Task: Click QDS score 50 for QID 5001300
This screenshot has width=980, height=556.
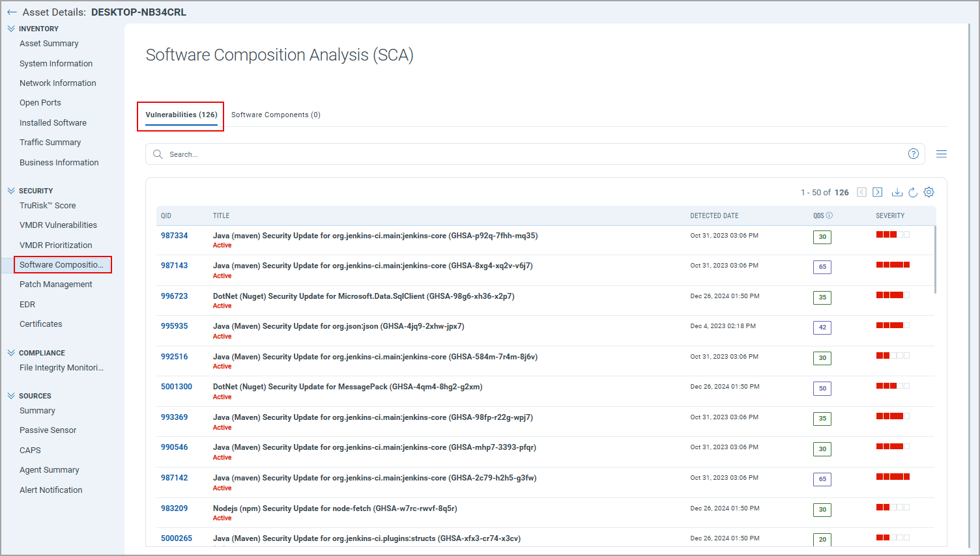Action: click(822, 389)
